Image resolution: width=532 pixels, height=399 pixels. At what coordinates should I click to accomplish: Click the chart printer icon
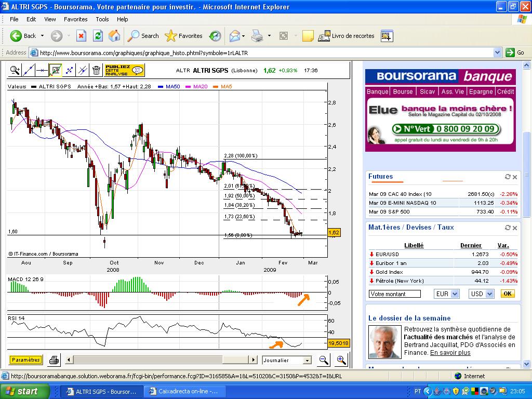[54, 360]
